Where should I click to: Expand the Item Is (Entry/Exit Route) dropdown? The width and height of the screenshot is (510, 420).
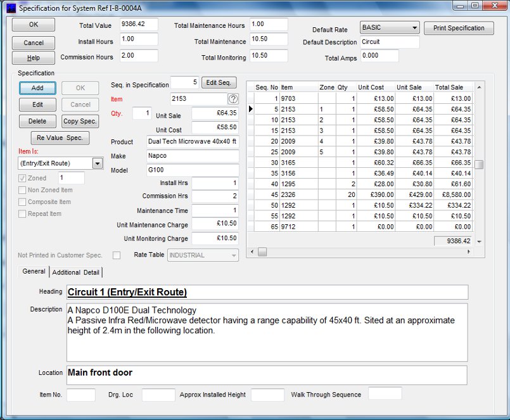point(98,163)
